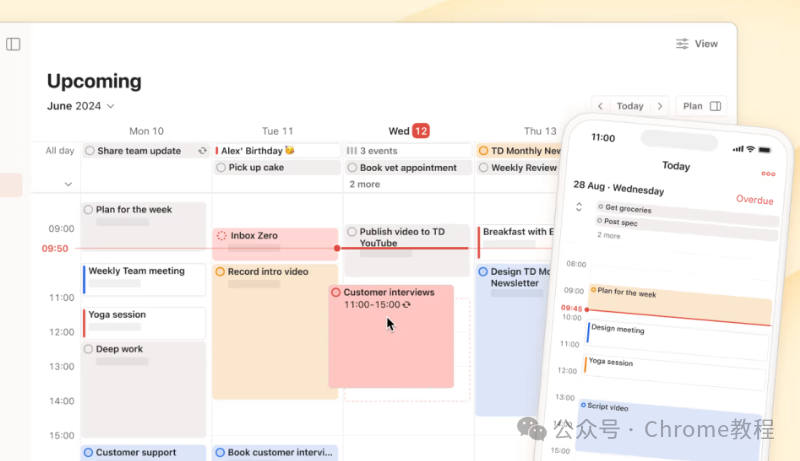Complete Get groceries on phone
This screenshot has width=800, height=461.
pyautogui.click(x=601, y=207)
